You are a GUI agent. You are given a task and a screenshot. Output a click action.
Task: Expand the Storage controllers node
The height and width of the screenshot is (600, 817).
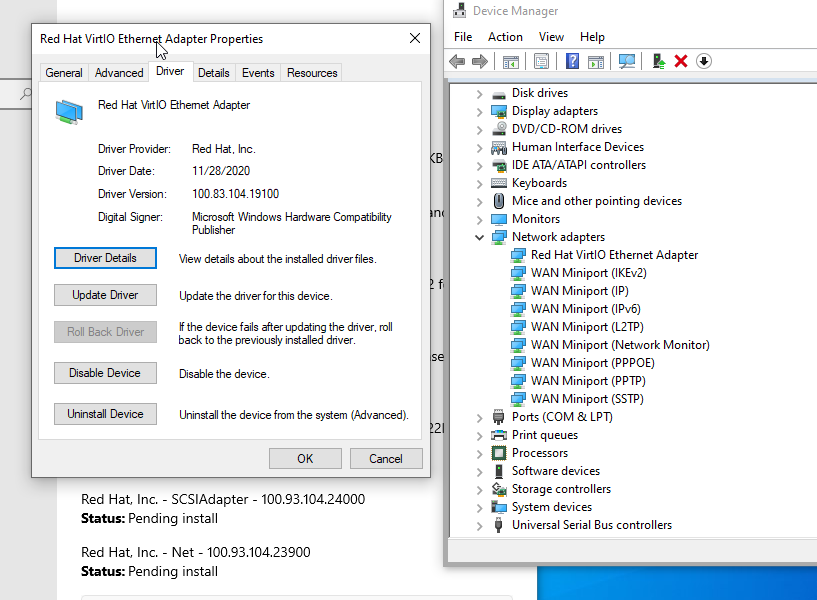(x=479, y=490)
